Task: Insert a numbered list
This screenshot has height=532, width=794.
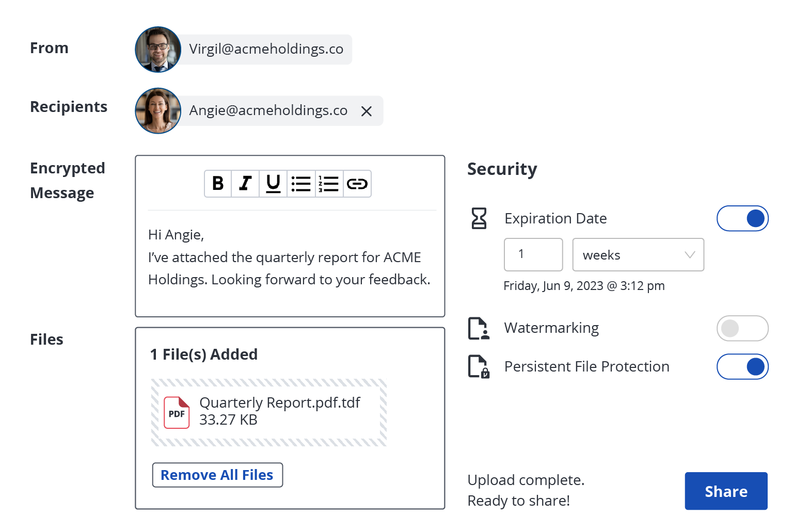Action: pyautogui.click(x=329, y=184)
